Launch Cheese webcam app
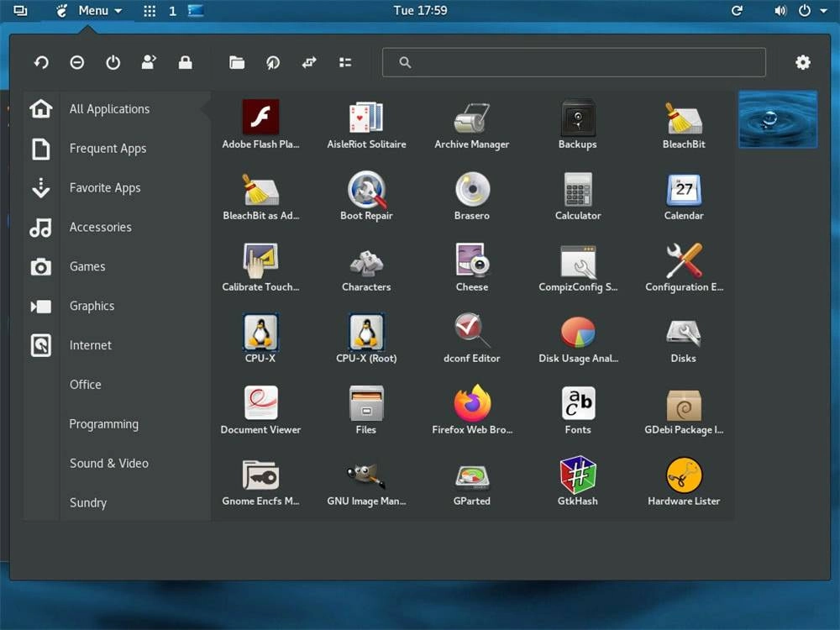This screenshot has height=630, width=840. coord(472,267)
